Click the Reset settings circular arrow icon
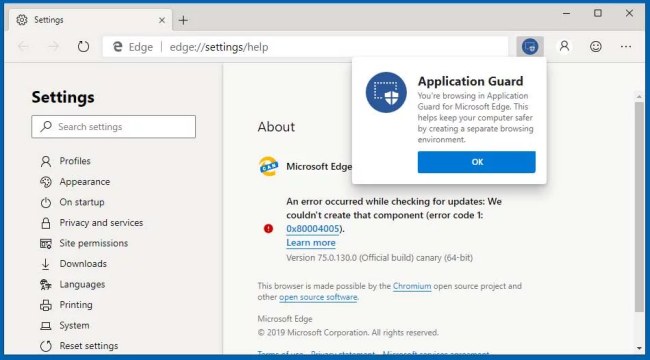 click(46, 346)
